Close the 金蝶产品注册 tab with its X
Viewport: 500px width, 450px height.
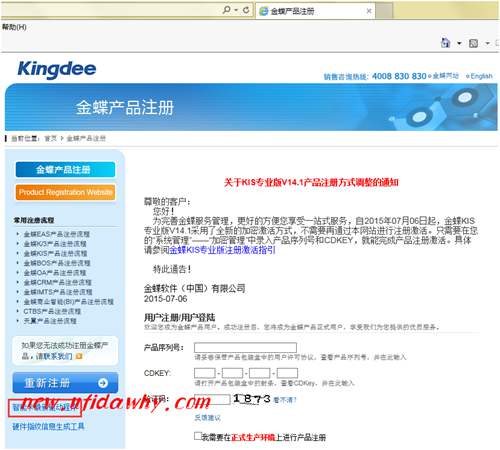point(369,11)
